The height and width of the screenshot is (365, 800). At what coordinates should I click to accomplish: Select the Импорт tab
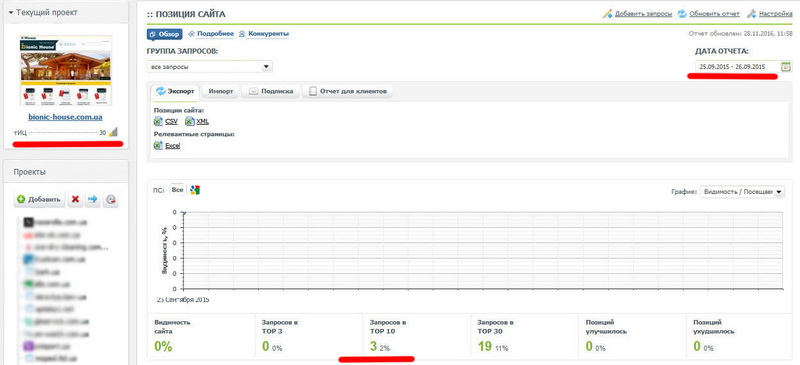221,91
